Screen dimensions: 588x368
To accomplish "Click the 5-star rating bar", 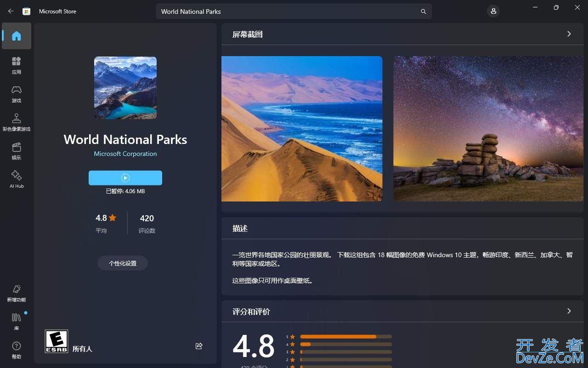I will 346,337.
